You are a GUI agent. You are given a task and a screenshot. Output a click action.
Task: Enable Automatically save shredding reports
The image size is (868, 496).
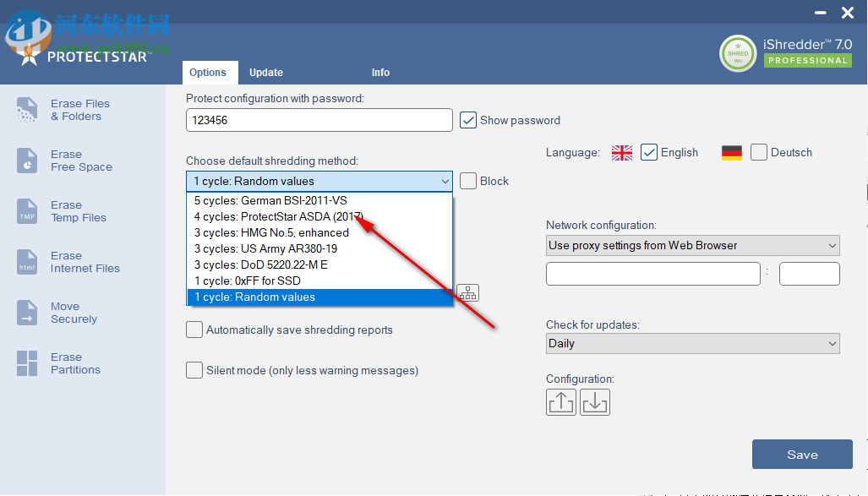194,330
